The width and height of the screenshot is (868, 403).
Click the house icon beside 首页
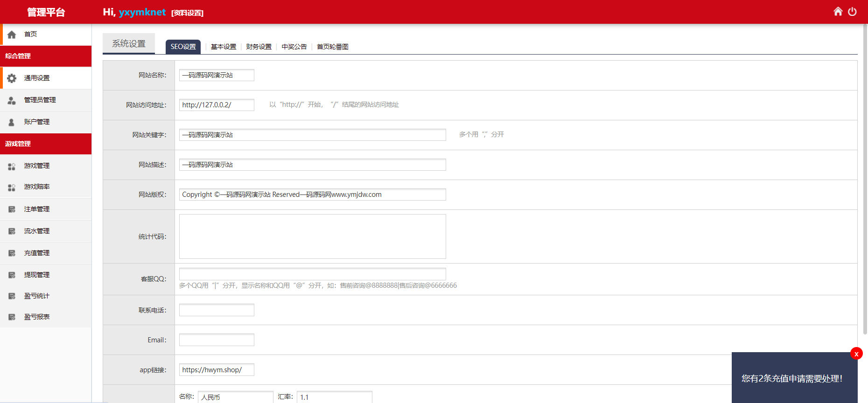[12, 35]
